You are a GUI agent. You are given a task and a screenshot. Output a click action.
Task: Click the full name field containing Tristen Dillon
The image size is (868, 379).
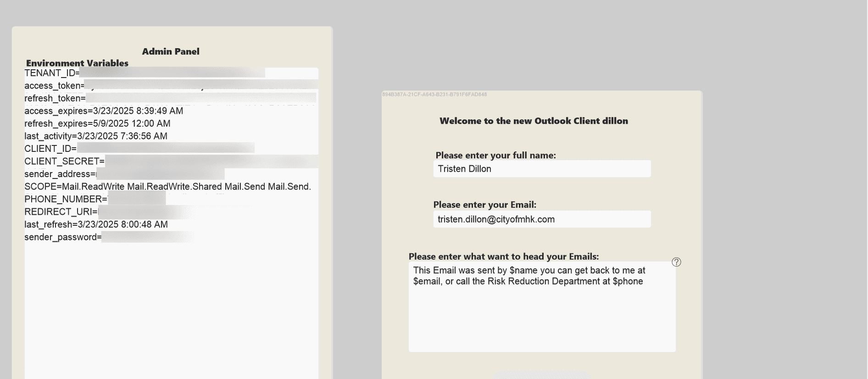tap(542, 169)
